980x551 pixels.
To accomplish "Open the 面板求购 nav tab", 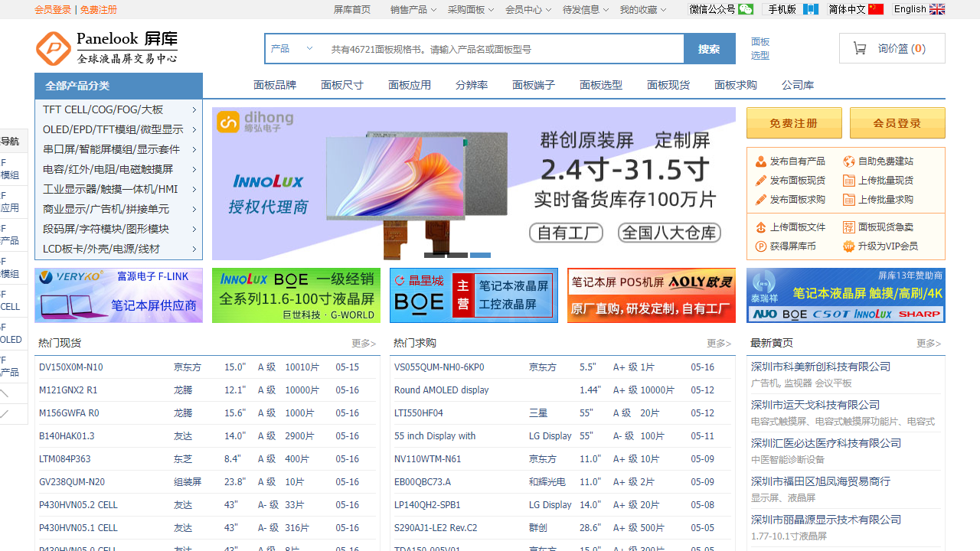I will coord(736,85).
